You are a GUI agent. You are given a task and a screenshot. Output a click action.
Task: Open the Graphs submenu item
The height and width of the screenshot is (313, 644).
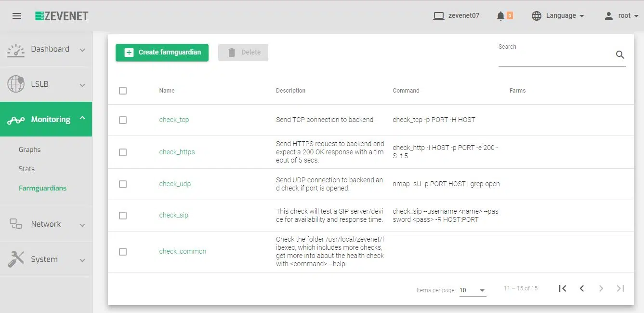click(30, 150)
